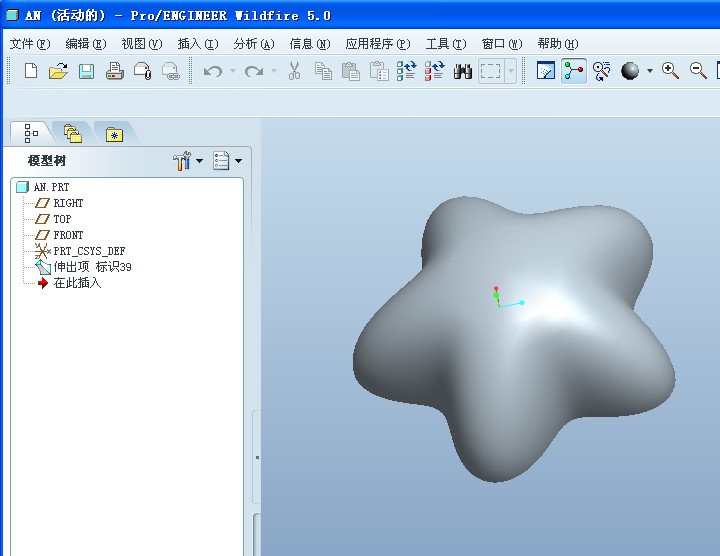720x556 pixels.
Task: Switch to Folder Browser navigator tab
Action: (73, 134)
